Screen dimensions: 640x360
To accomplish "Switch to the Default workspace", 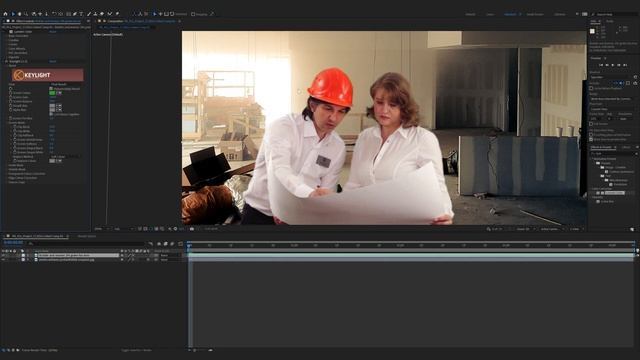I will pyautogui.click(x=471, y=14).
